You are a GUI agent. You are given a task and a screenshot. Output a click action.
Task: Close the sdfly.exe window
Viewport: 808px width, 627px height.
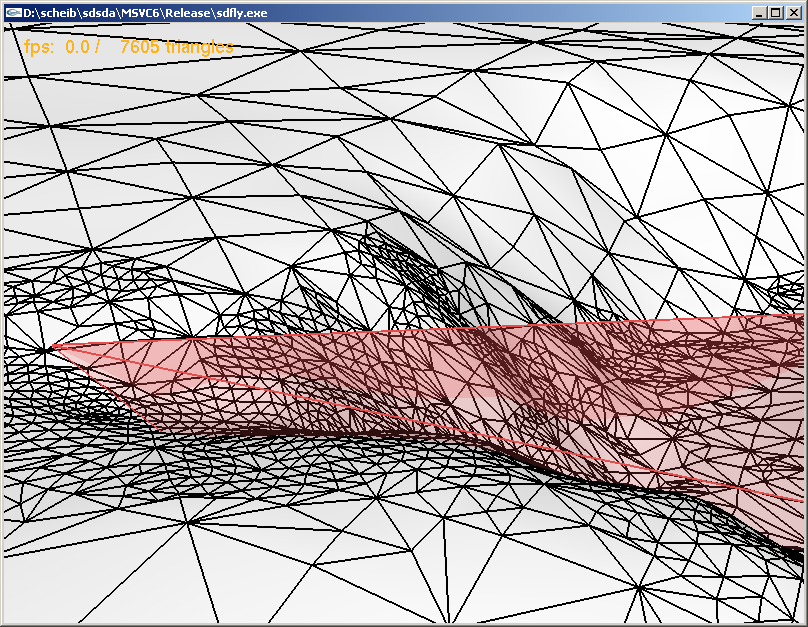pyautogui.click(x=794, y=13)
